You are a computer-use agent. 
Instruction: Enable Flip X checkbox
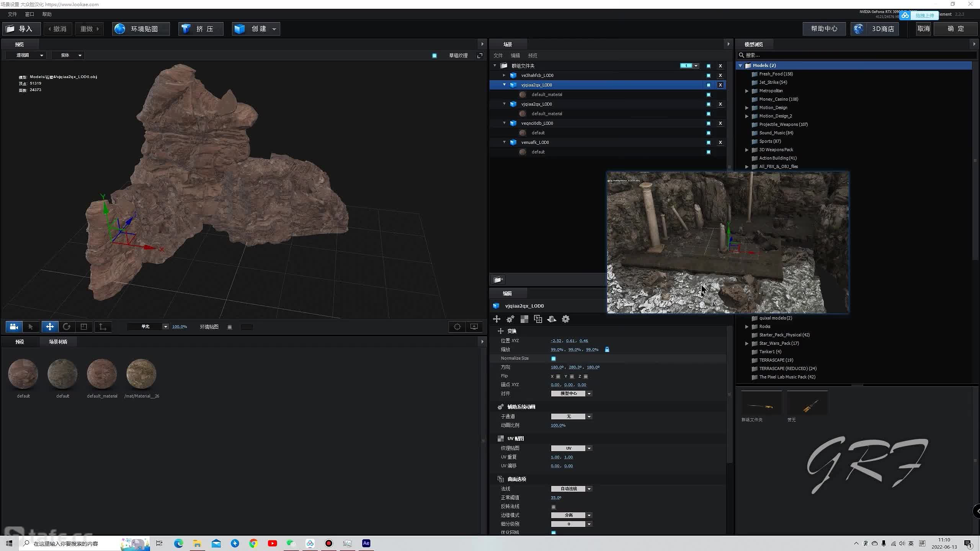point(558,377)
